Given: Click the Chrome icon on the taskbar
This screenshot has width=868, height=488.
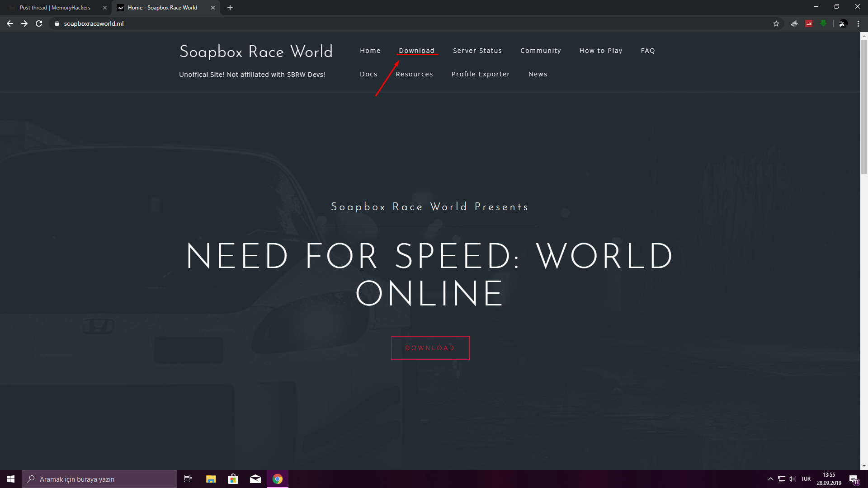Looking at the screenshot, I should point(277,479).
